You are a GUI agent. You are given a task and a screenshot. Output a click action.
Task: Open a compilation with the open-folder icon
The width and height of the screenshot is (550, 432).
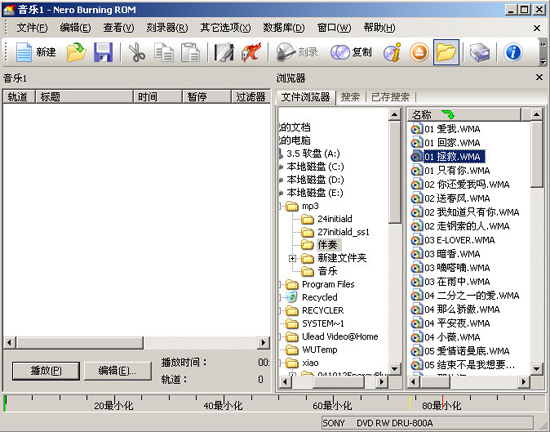pyautogui.click(x=76, y=52)
